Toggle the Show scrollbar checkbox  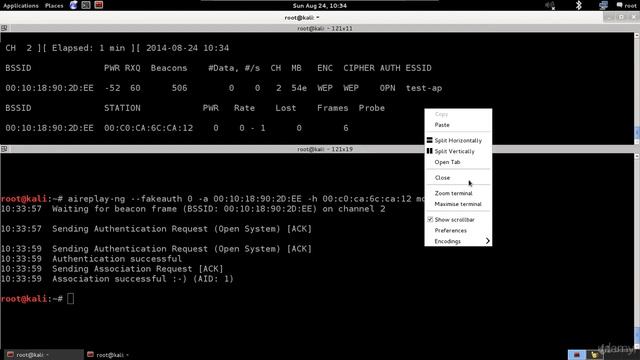[430, 220]
